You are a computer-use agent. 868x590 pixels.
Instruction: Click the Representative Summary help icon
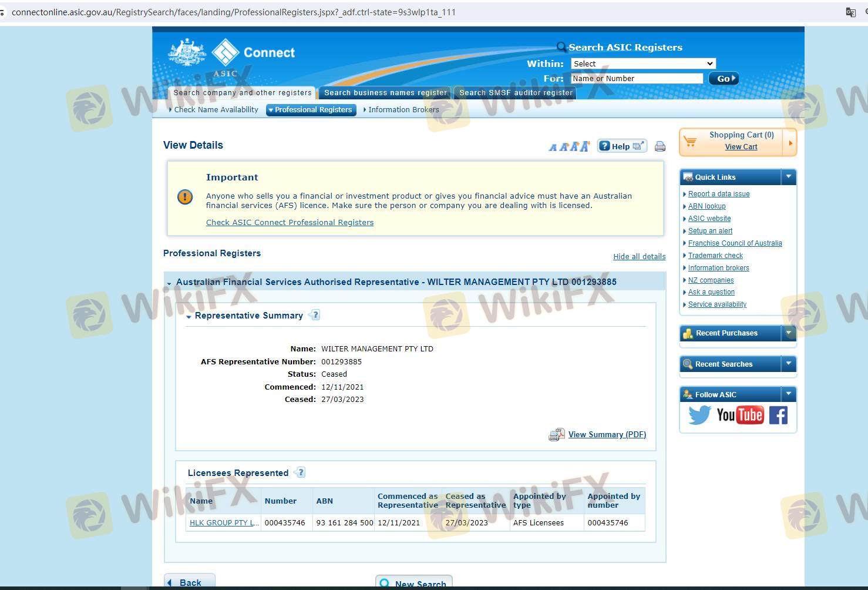tap(315, 315)
